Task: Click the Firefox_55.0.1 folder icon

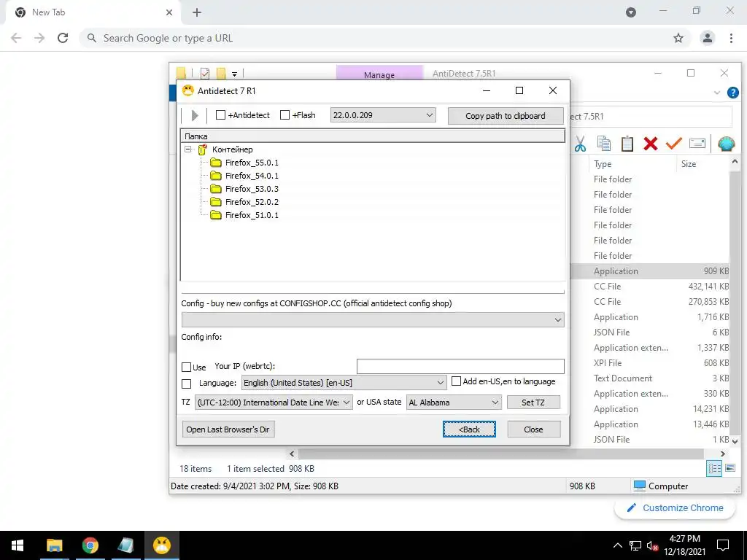Action: point(216,163)
